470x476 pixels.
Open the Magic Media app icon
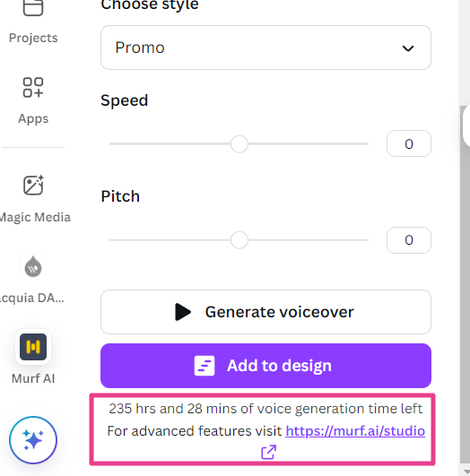[x=33, y=186]
